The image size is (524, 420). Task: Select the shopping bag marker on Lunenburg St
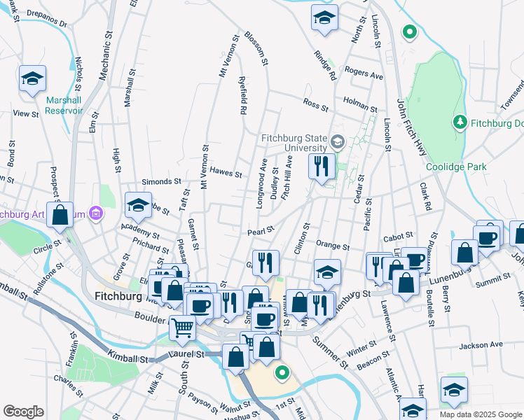pos(406,282)
